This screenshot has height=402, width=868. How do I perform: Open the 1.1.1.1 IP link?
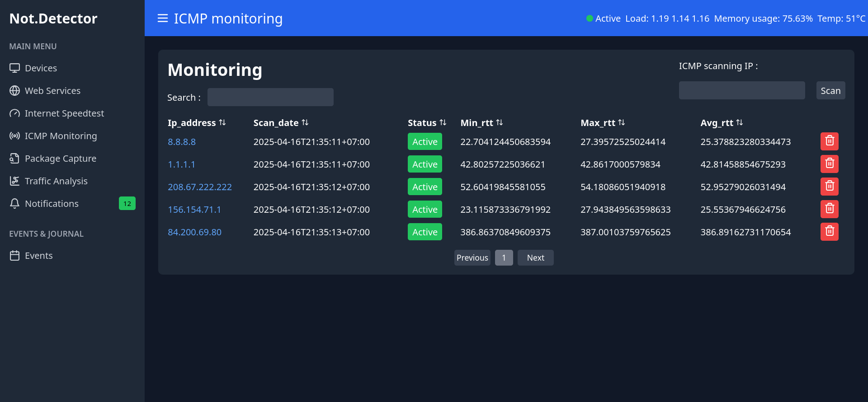pos(181,164)
